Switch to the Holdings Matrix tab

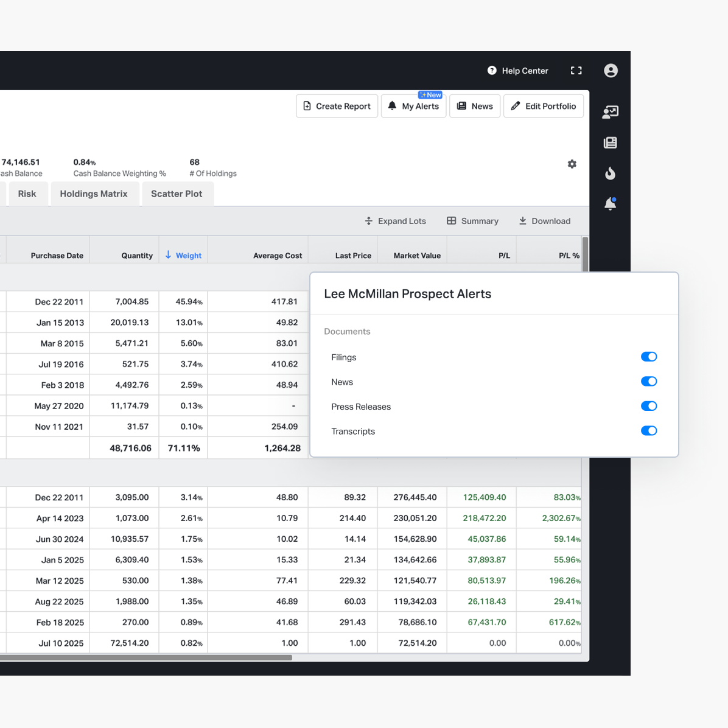(94, 194)
